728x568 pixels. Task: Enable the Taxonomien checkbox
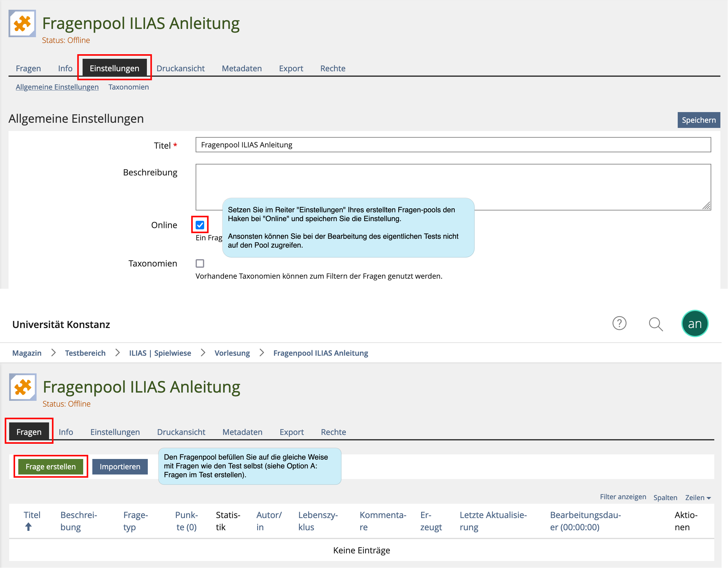200,263
